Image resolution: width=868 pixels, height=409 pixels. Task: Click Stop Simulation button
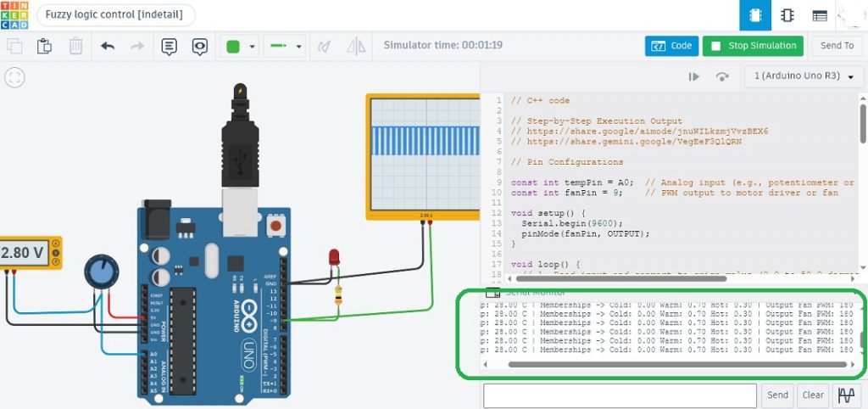(x=753, y=46)
